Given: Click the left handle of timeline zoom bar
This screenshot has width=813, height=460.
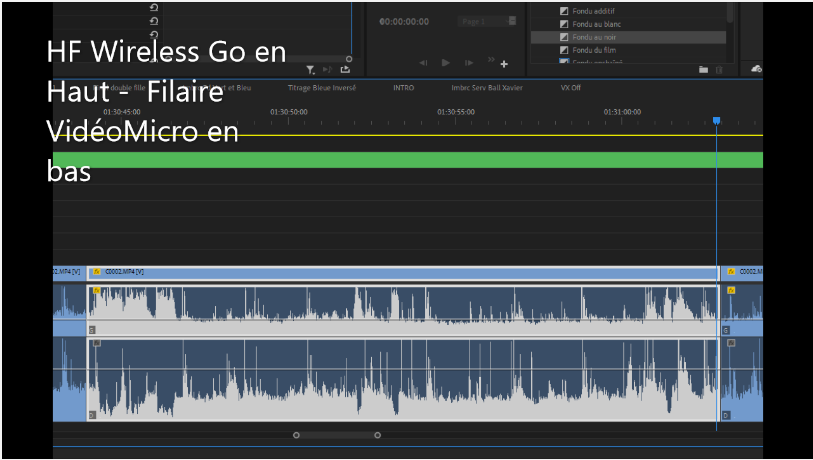Looking at the screenshot, I should (296, 435).
